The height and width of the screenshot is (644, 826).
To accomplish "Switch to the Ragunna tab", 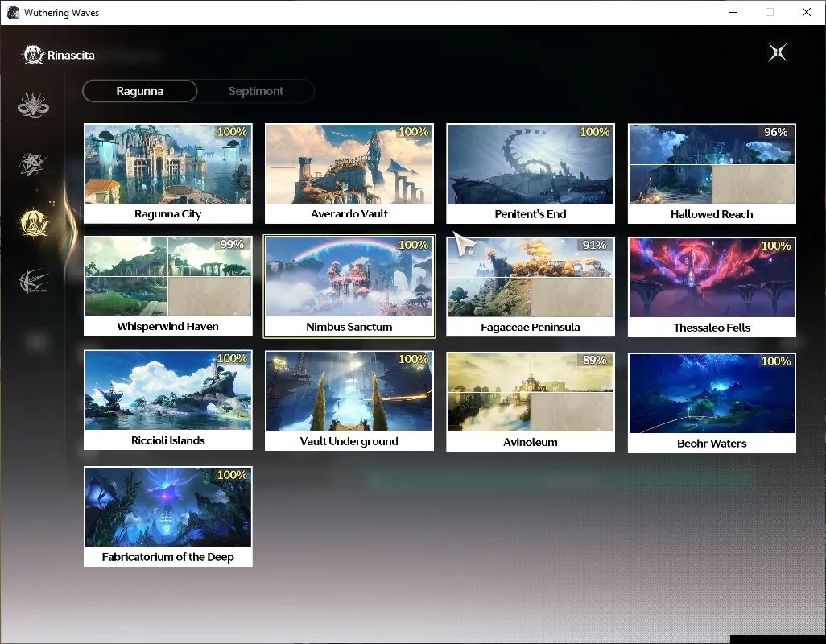I will (140, 91).
